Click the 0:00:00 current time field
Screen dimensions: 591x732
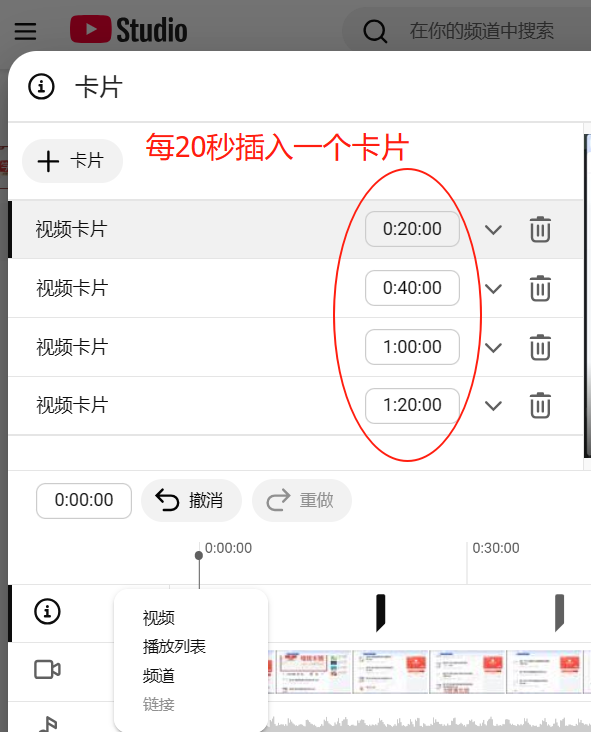click(84, 500)
